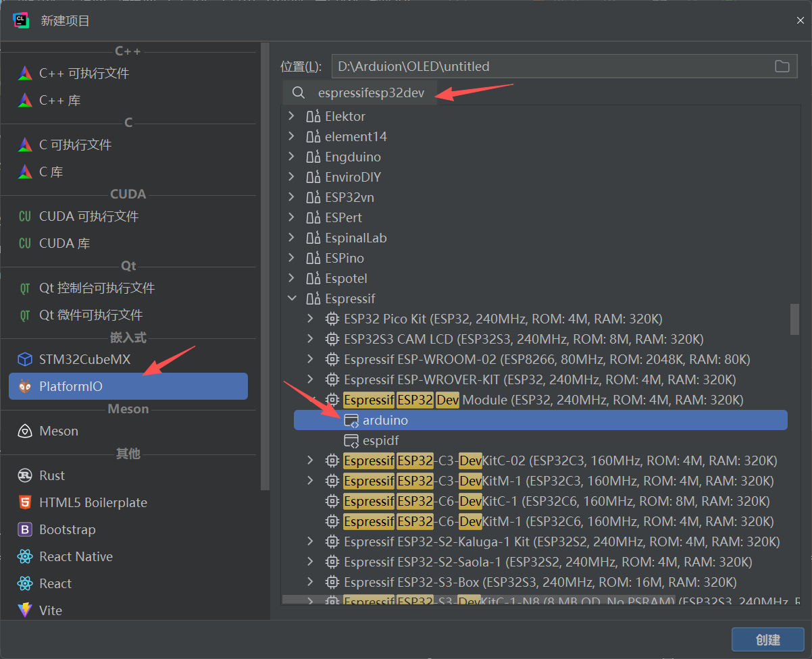The height and width of the screenshot is (659, 812).
Task: Click the project type list scrollbar
Action: click(265, 267)
